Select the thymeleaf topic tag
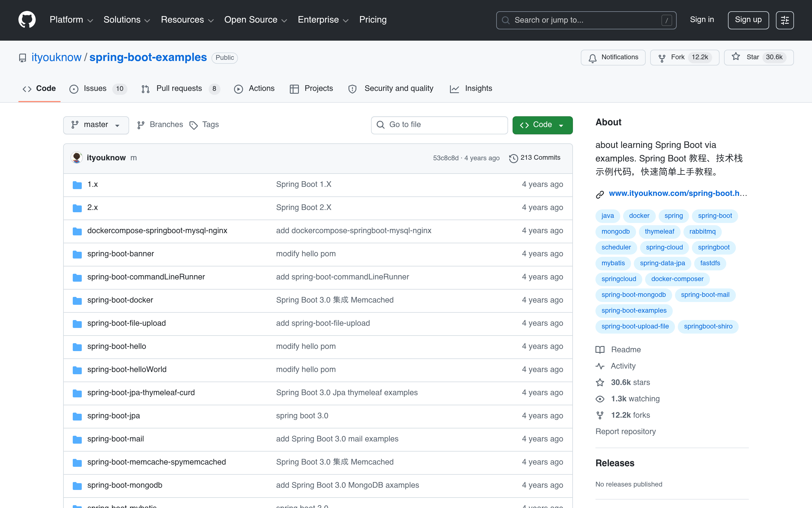Viewport: 812px width, 508px height. pyautogui.click(x=659, y=231)
